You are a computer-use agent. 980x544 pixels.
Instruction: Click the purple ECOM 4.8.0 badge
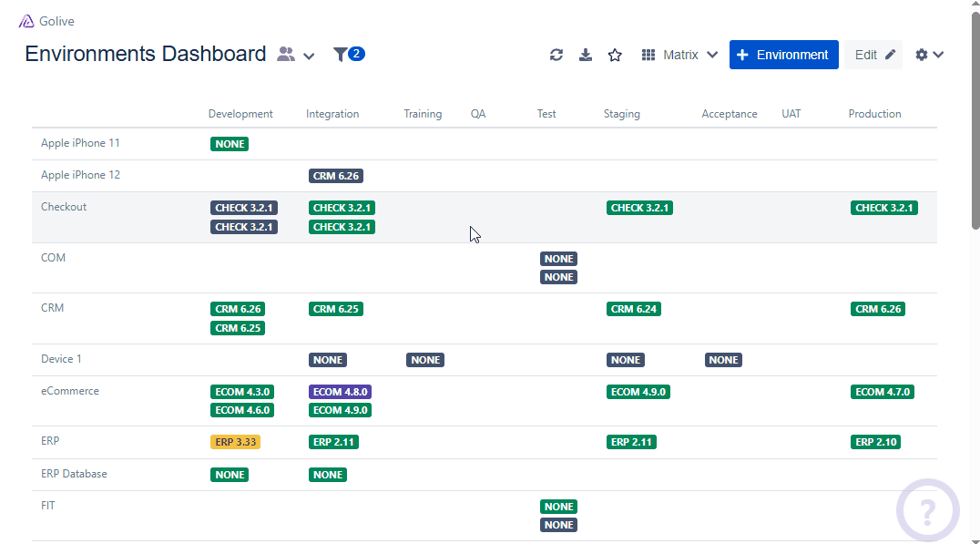[x=340, y=392]
